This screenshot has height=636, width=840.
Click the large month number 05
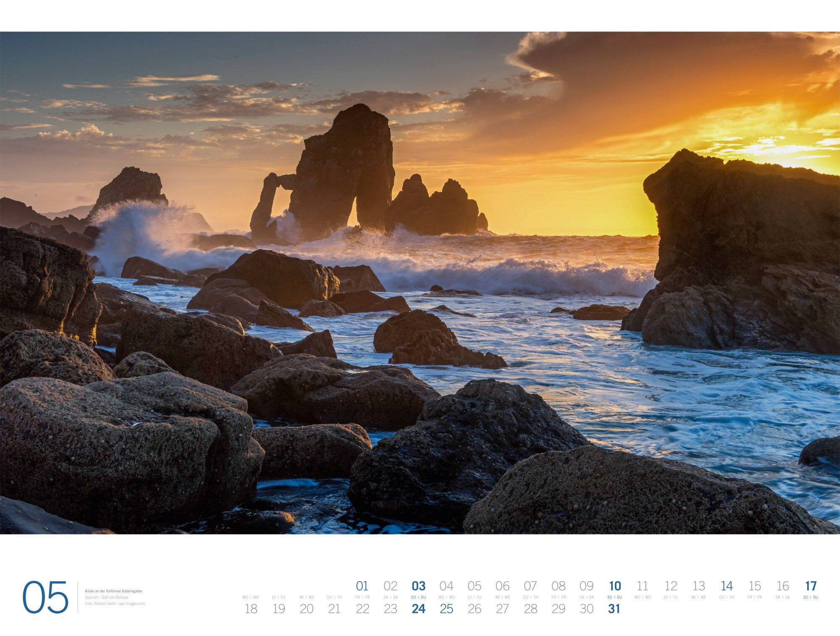[45, 597]
